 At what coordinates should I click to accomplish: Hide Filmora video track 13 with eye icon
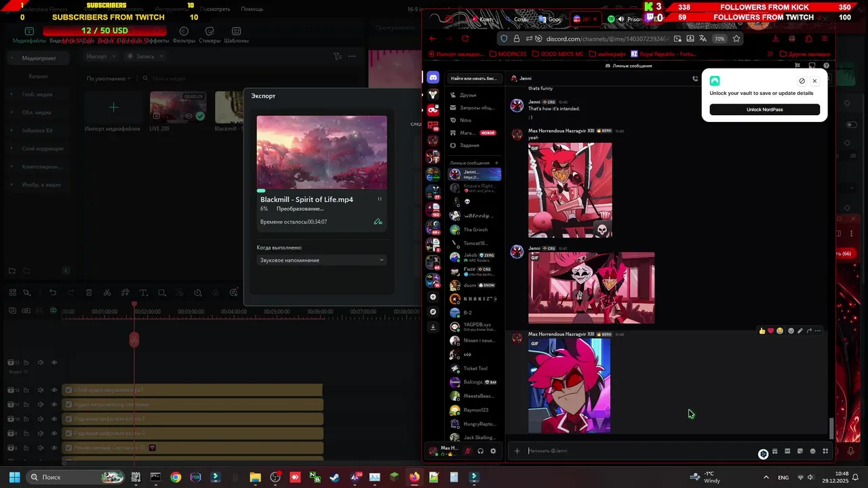coord(54,363)
